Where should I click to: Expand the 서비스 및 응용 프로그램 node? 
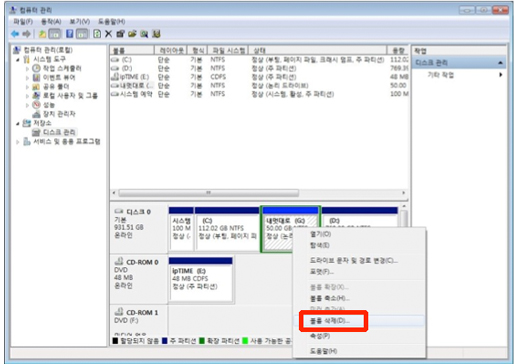click(x=18, y=142)
